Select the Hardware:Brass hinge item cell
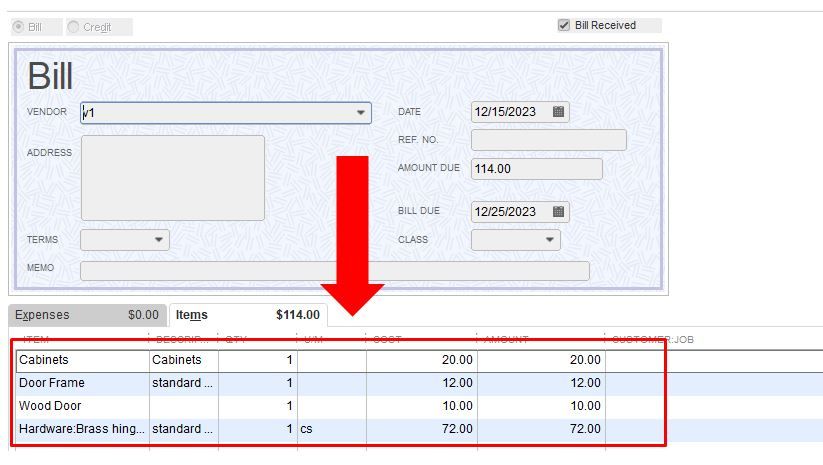Viewport: 823px width, 465px height. (82, 429)
